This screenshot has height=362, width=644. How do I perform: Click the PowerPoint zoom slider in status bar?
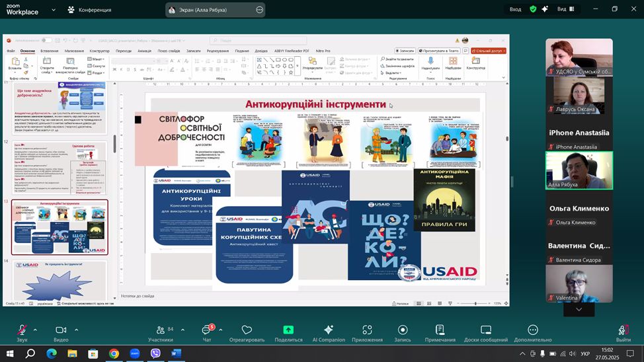tap(475, 303)
